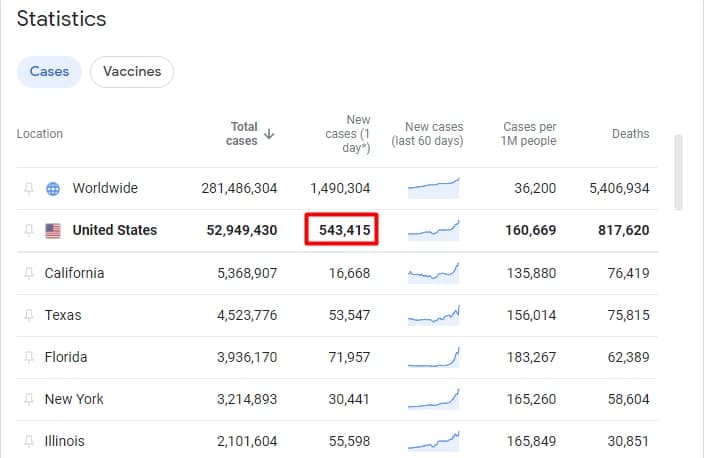Click United States new cases 543,415
The height and width of the screenshot is (458, 707).
(x=344, y=230)
